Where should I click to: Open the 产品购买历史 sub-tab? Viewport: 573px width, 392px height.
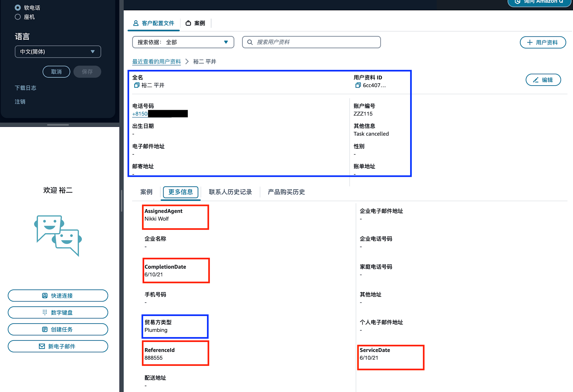point(286,192)
